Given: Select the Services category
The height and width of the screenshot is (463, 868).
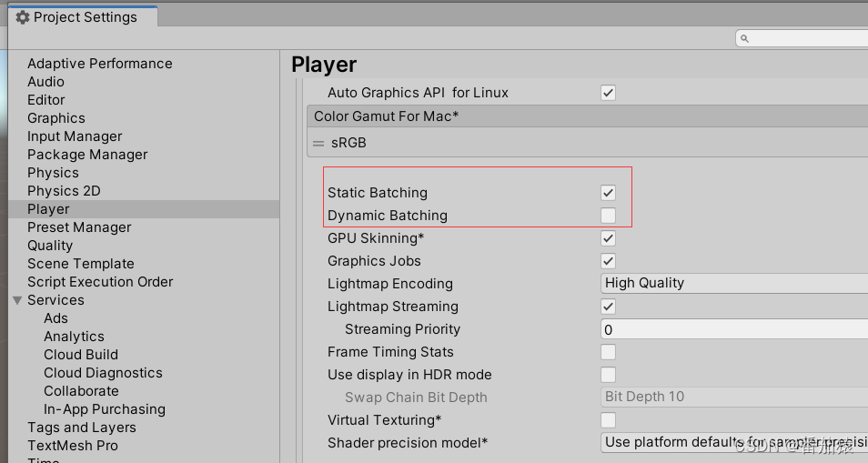Looking at the screenshot, I should (56, 300).
